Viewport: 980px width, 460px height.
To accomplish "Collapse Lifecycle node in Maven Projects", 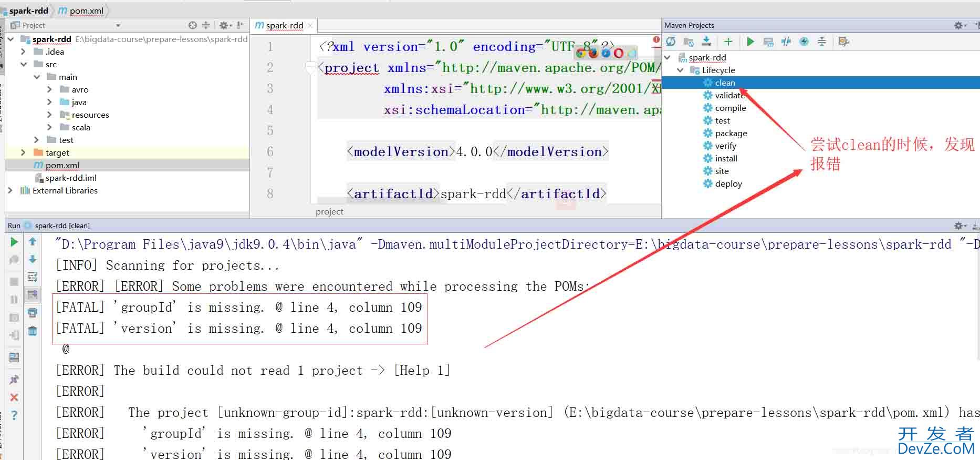I will pos(680,70).
